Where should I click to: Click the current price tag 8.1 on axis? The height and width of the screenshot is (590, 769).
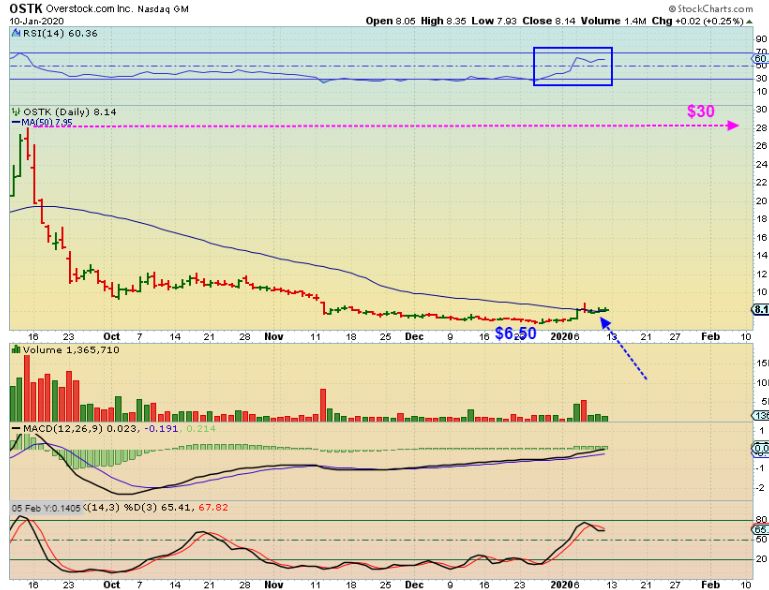761,309
